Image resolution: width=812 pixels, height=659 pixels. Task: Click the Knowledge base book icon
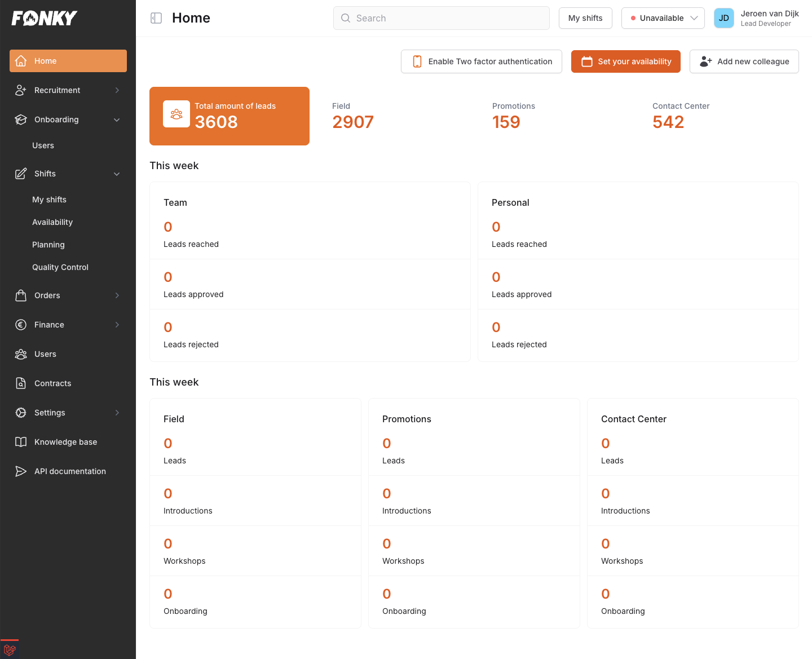click(21, 441)
